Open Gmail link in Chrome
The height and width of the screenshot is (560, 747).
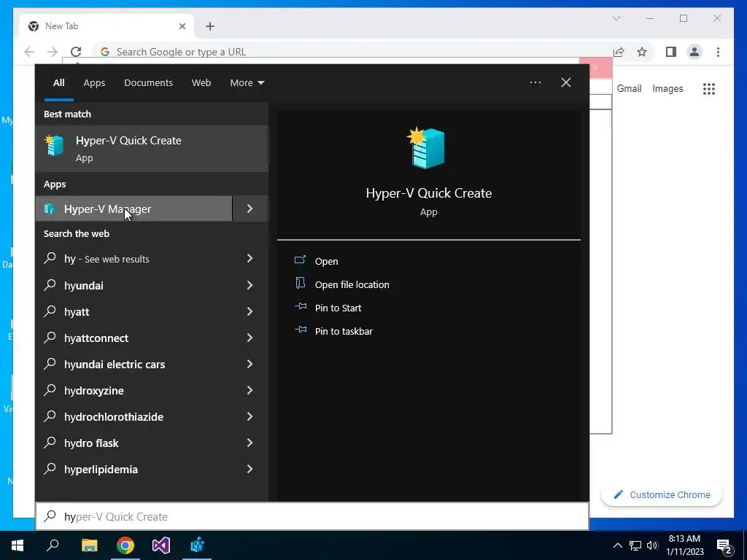629,88
